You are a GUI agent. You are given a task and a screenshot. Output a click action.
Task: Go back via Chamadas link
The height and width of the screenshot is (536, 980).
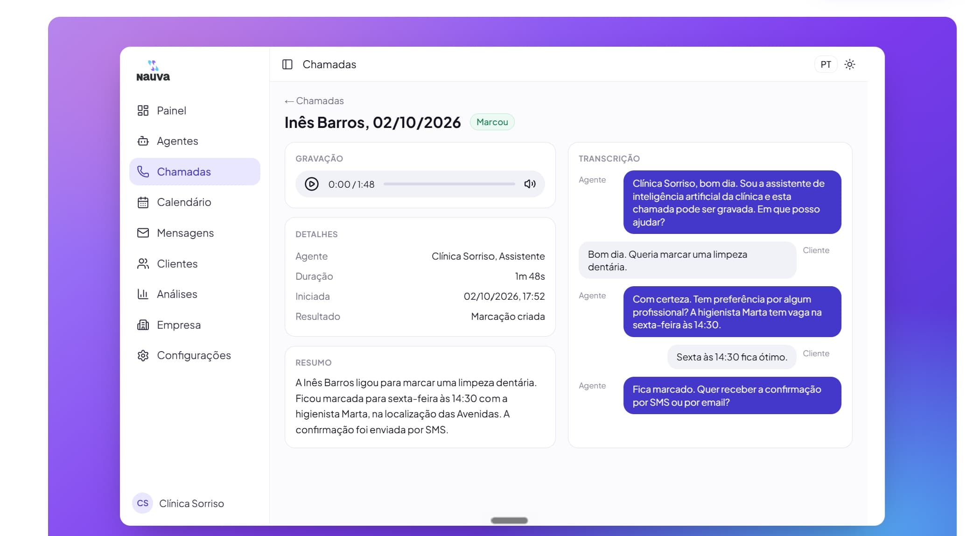[314, 101]
